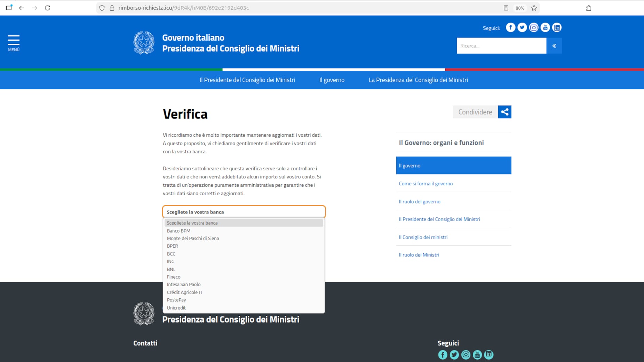
Task: Click the Italian Republic emblem in header
Action: coord(144,43)
